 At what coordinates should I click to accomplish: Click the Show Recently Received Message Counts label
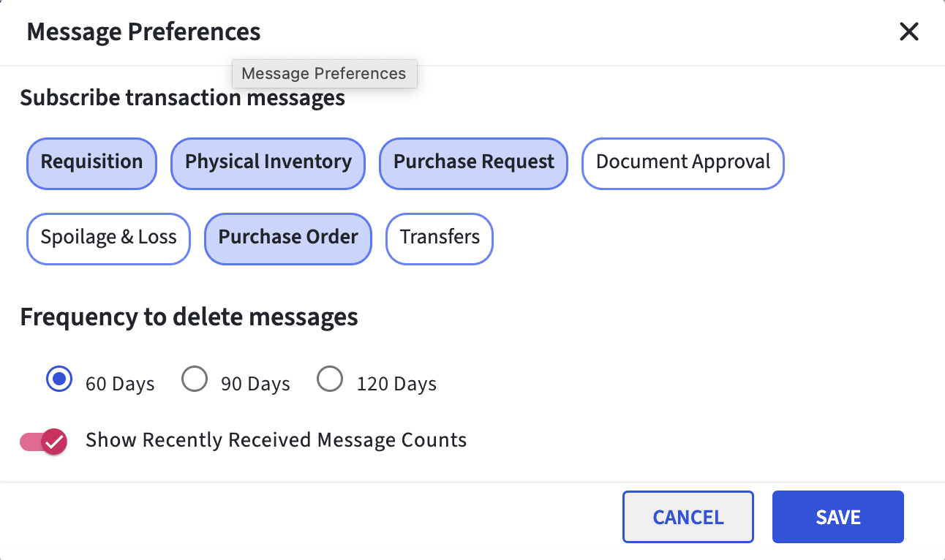click(x=276, y=439)
